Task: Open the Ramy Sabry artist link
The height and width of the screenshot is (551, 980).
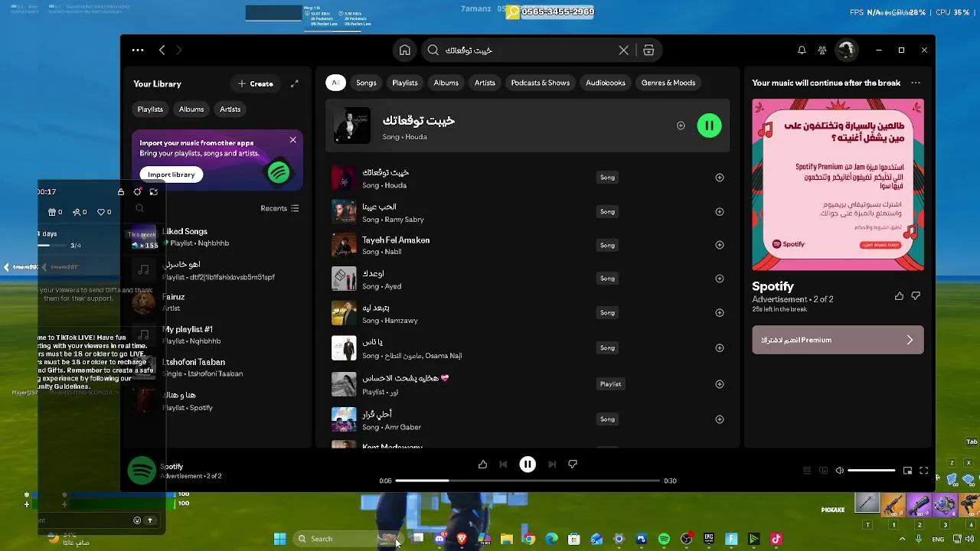Action: (x=404, y=220)
